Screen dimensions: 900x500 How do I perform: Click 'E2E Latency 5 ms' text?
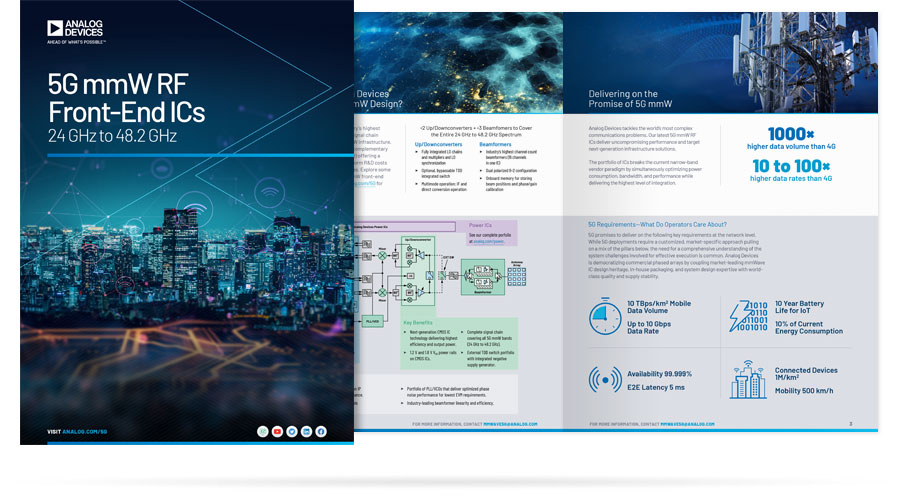pos(655,387)
